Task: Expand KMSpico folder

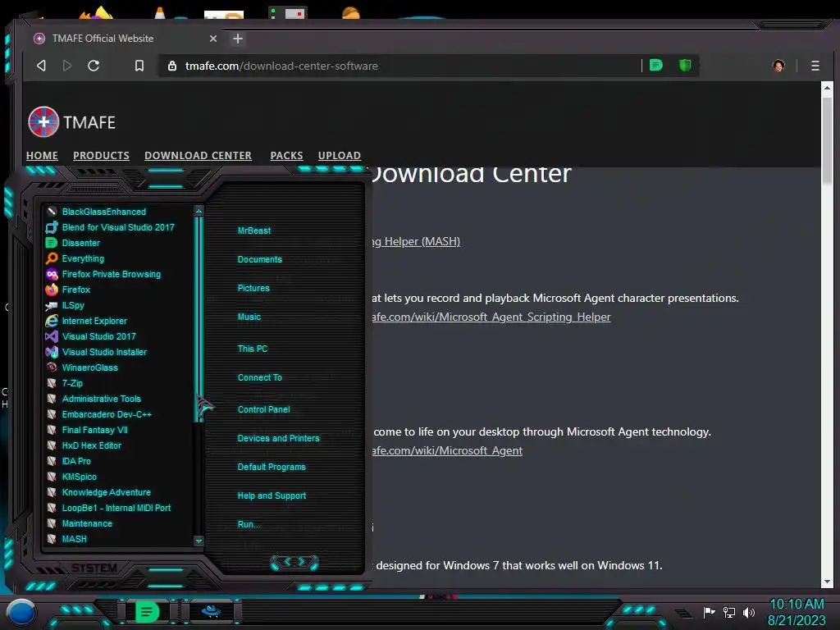Action: 72,476
